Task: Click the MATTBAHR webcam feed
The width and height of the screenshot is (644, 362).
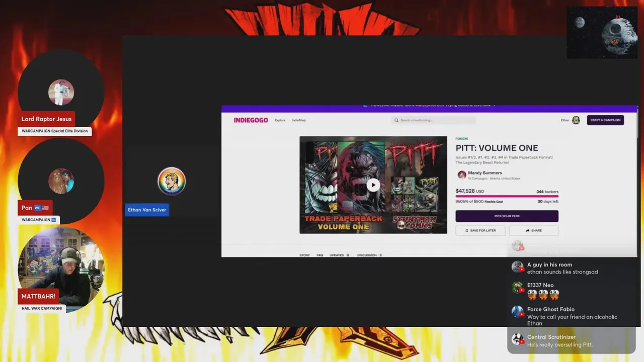Action: coord(61,269)
